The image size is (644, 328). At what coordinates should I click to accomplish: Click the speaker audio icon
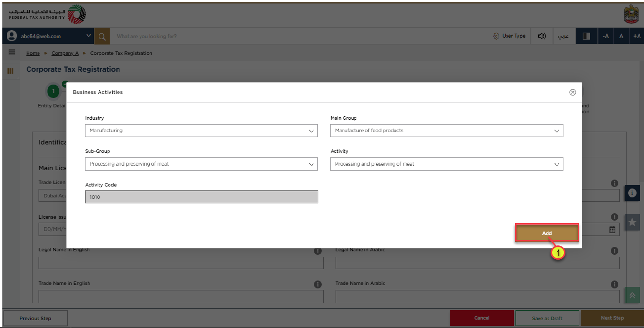click(x=542, y=36)
